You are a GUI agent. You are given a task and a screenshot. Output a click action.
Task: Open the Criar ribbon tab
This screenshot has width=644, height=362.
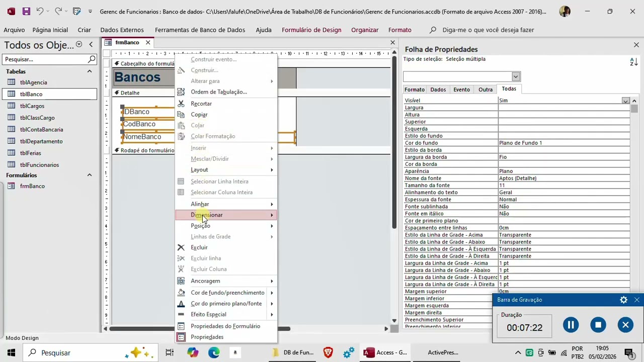coord(84,30)
